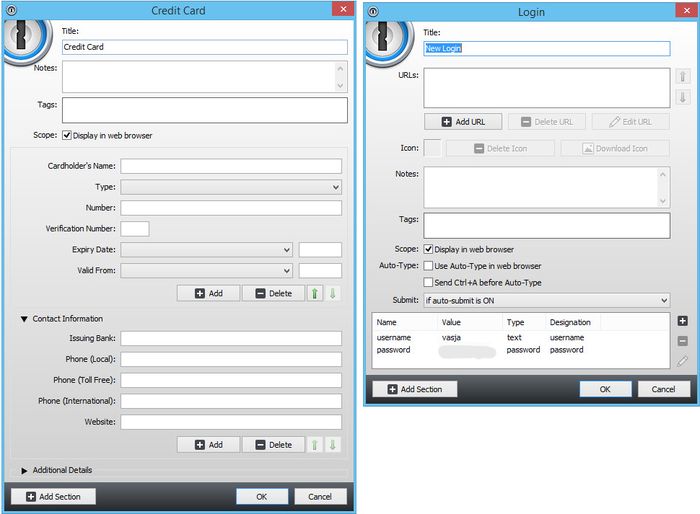Click the Add URL button
700x514 pixels.
pyautogui.click(x=463, y=121)
